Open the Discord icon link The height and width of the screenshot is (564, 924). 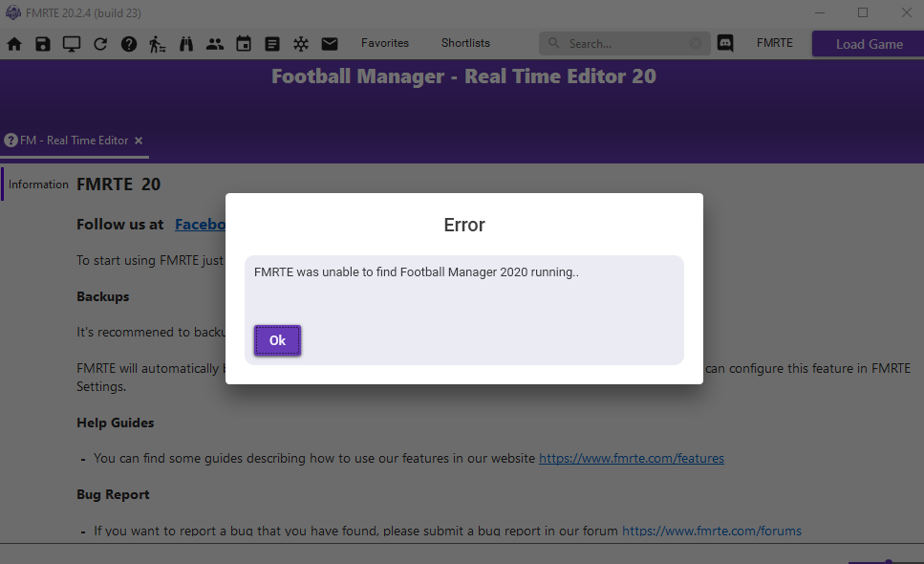click(725, 44)
